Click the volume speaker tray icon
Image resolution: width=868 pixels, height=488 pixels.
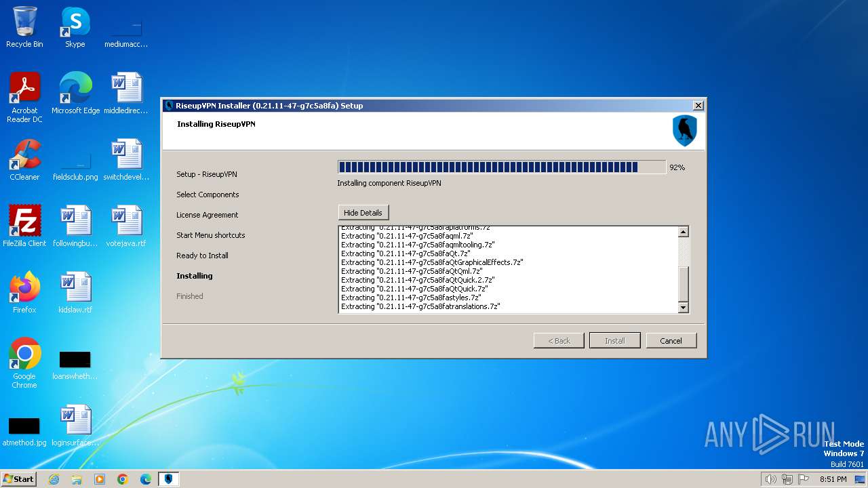[770, 479]
